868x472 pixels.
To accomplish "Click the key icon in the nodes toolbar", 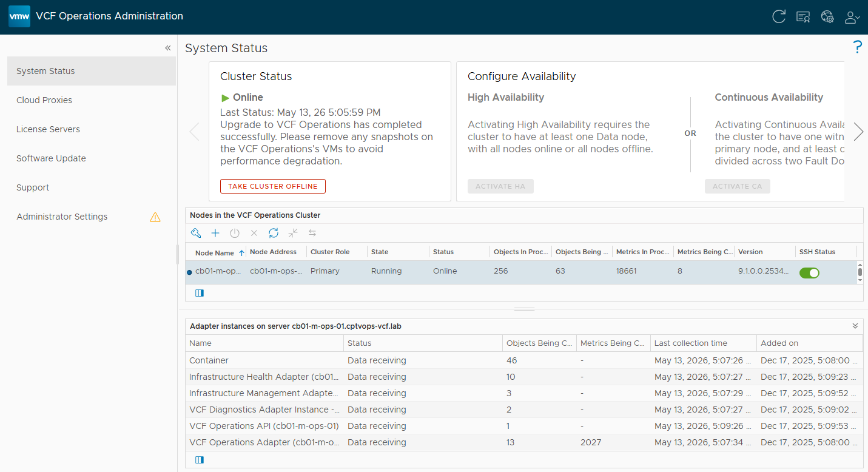I will pos(195,233).
